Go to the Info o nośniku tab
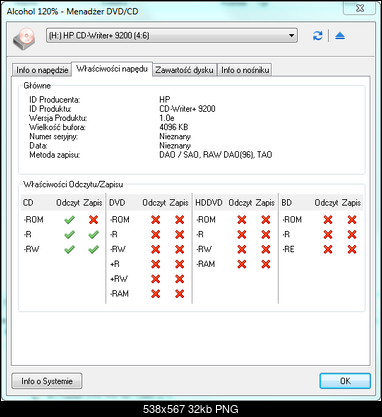Screen dimensions: 382x417 [x=245, y=70]
